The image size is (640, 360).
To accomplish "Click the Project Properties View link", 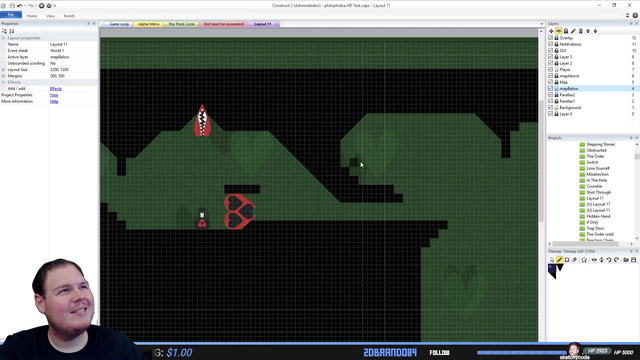I will click(x=54, y=95).
